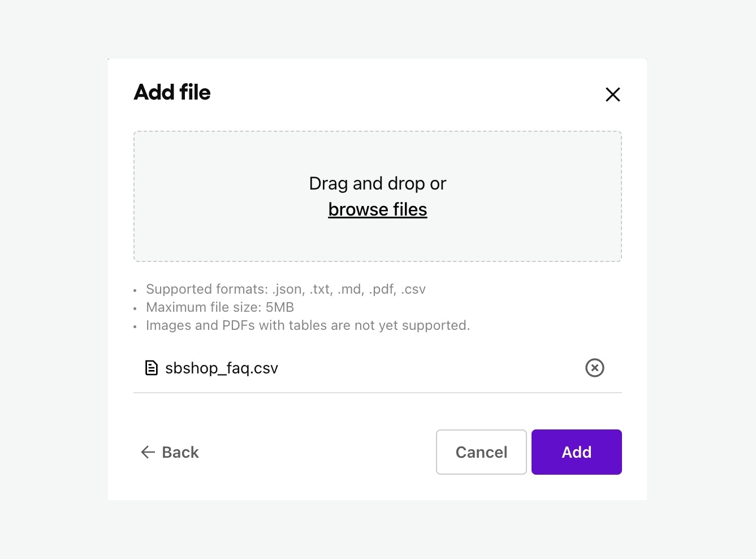Viewport: 756px width, 559px height.
Task: Open the browse files link
Action: tap(377, 209)
